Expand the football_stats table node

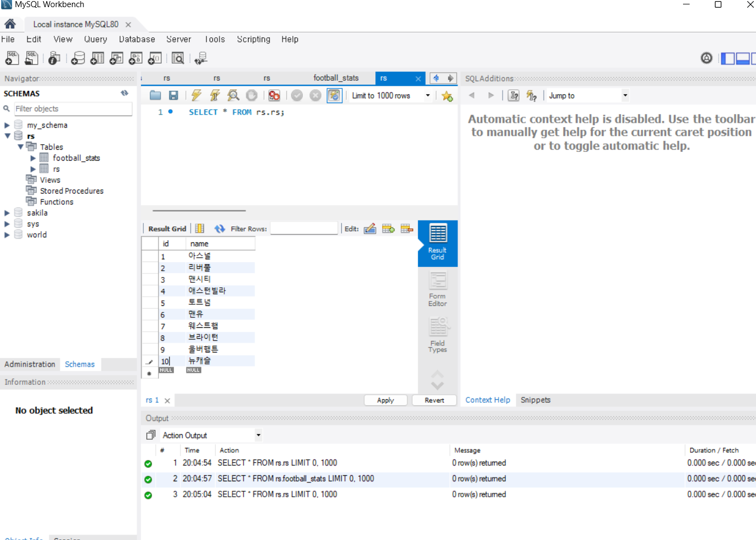pyautogui.click(x=33, y=158)
